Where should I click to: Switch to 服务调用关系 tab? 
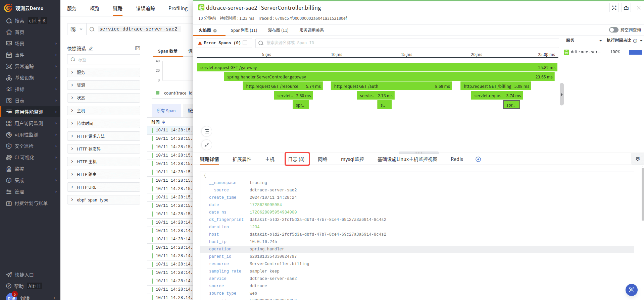coord(311,30)
